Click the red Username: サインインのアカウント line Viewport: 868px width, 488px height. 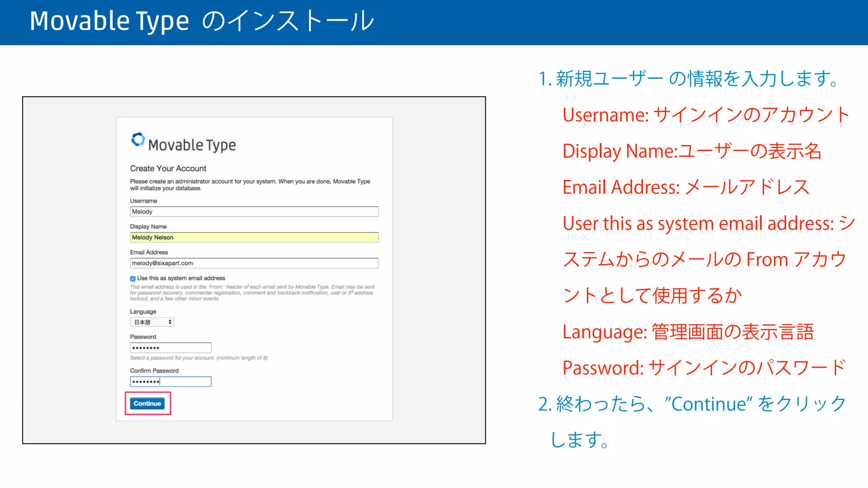(x=706, y=115)
